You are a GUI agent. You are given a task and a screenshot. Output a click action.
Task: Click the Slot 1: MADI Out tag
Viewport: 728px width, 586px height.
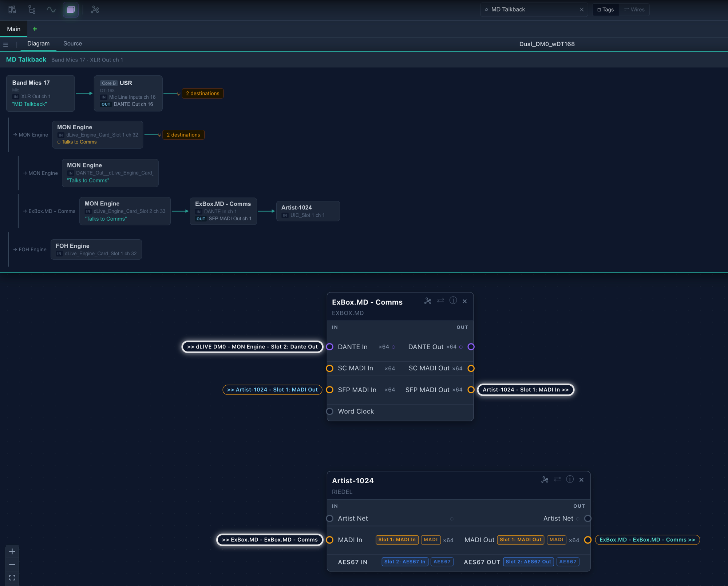(x=521, y=540)
